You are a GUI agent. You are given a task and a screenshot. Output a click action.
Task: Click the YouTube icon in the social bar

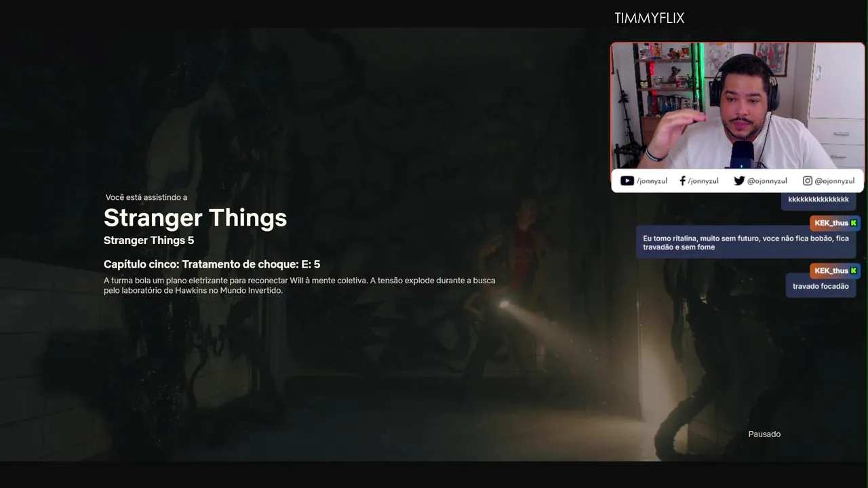(x=627, y=181)
